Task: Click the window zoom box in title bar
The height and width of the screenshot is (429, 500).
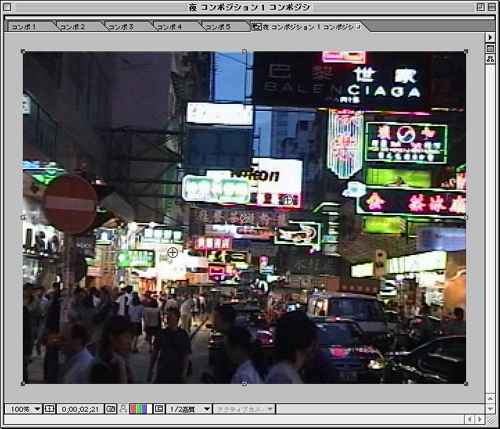Action: 480,7
